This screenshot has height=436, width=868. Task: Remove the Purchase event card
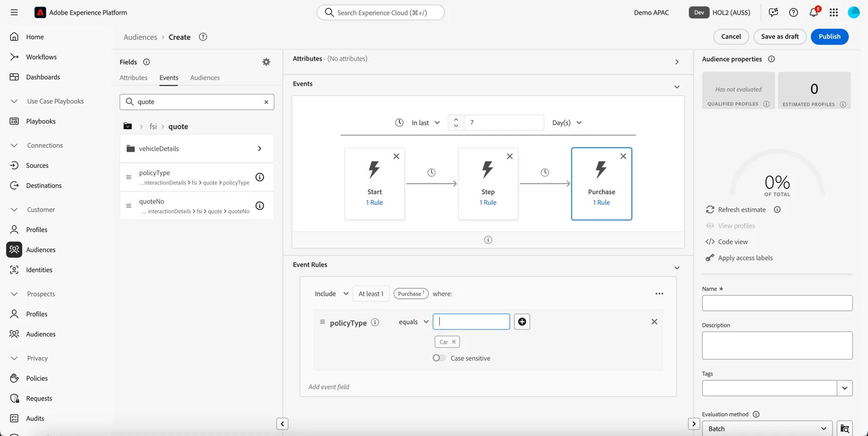pyautogui.click(x=623, y=156)
